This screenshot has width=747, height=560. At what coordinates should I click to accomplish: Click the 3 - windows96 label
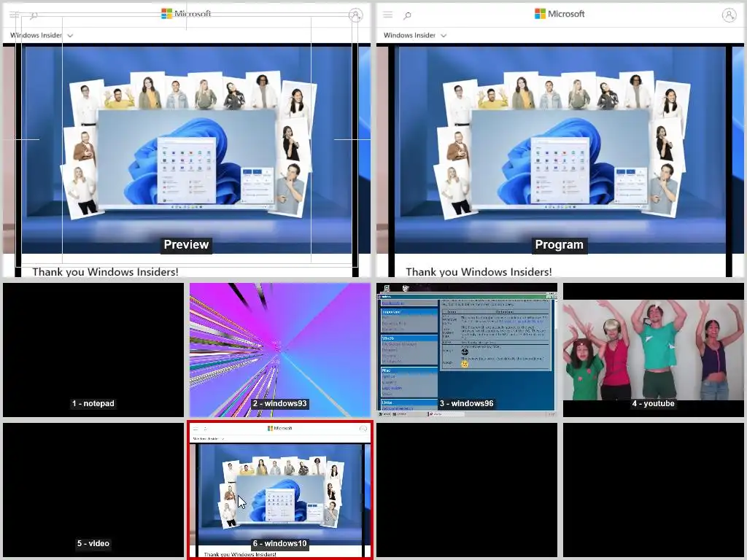coord(466,403)
